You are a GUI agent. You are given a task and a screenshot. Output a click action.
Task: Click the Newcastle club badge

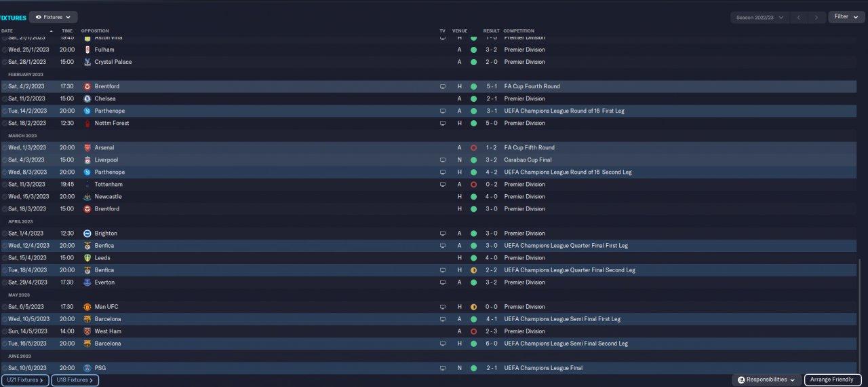point(87,196)
